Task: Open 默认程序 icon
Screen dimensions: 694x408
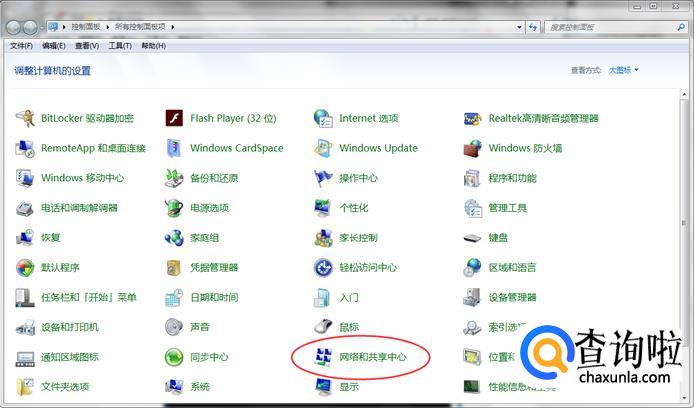Action: coord(25,268)
